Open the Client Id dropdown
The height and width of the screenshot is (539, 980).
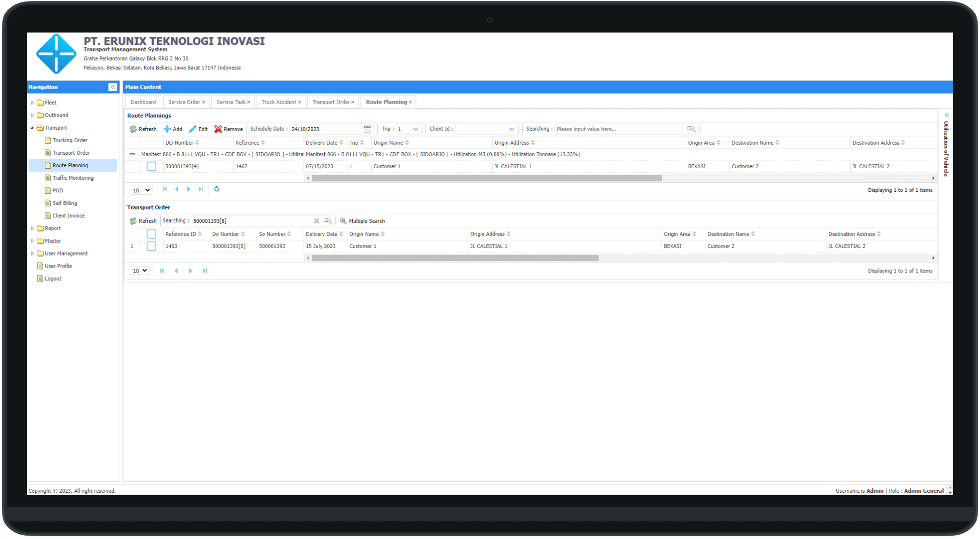tap(512, 129)
